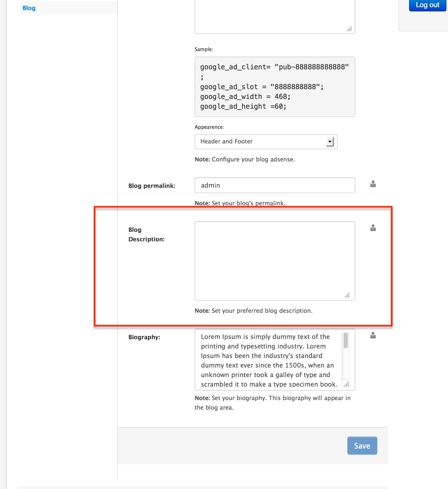This screenshot has height=489, width=448.
Task: Click the privacy icon beside Blog permalink
Action: pyautogui.click(x=373, y=184)
